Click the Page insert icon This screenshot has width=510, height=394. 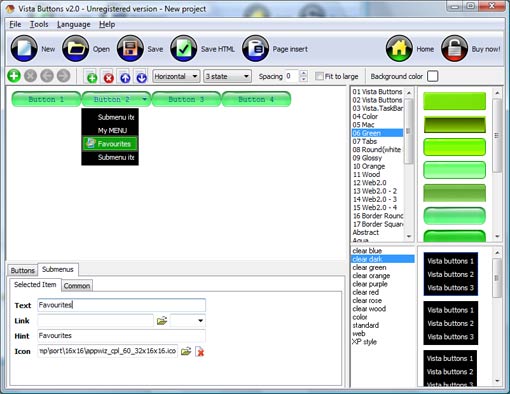(x=255, y=49)
